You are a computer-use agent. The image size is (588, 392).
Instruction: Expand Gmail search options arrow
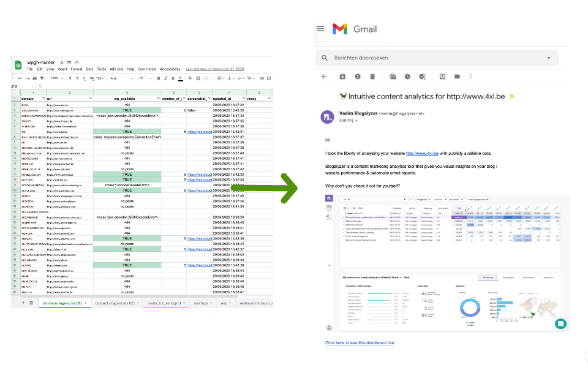549,58
